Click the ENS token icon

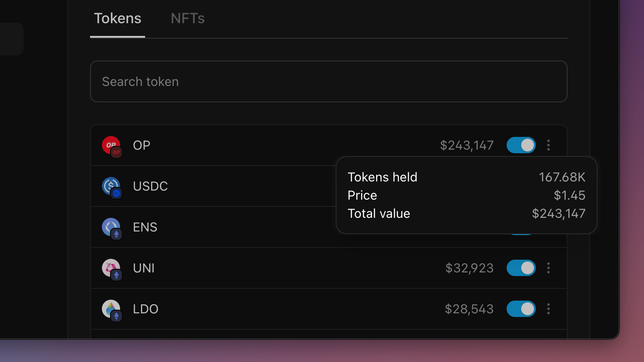pos(110,226)
